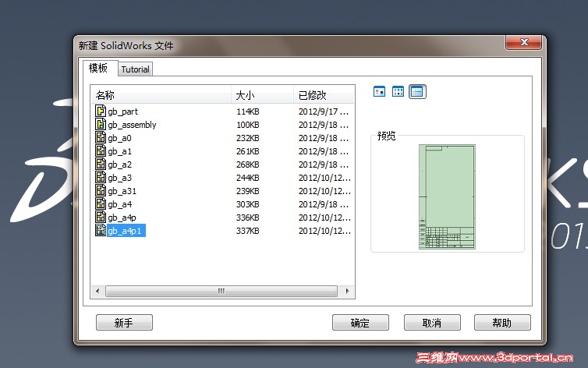The image size is (588, 368).
Task: Select the gb_a31 file name
Action: click(x=122, y=191)
